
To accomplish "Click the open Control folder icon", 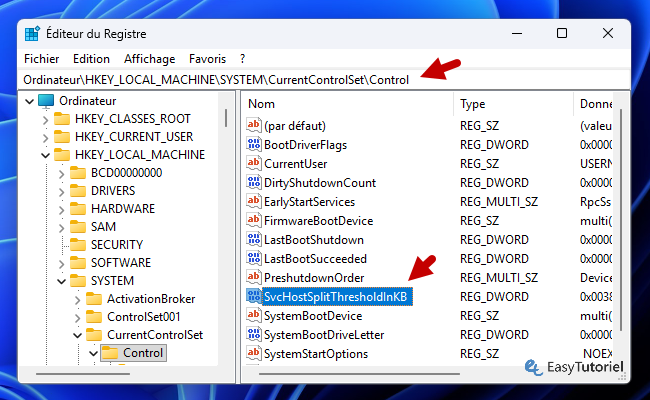I will [110, 353].
